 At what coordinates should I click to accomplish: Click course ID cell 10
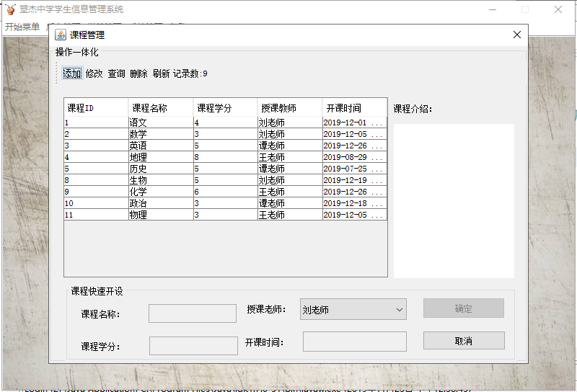coord(96,203)
